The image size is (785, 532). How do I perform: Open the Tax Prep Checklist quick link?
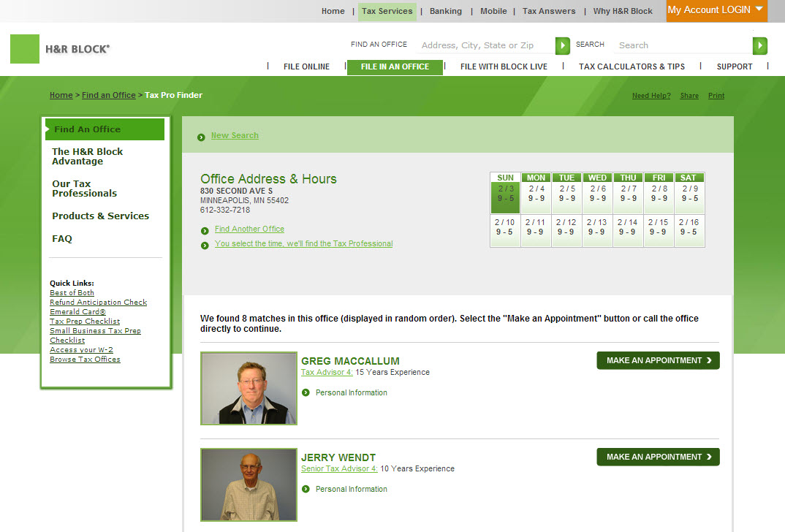(85, 322)
